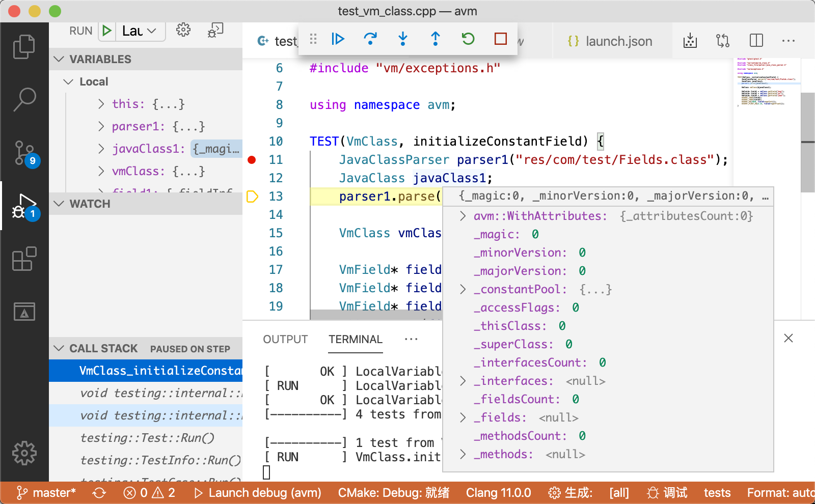Click the Step Out arrow icon
Screen dimensions: 815x504
click(436, 39)
